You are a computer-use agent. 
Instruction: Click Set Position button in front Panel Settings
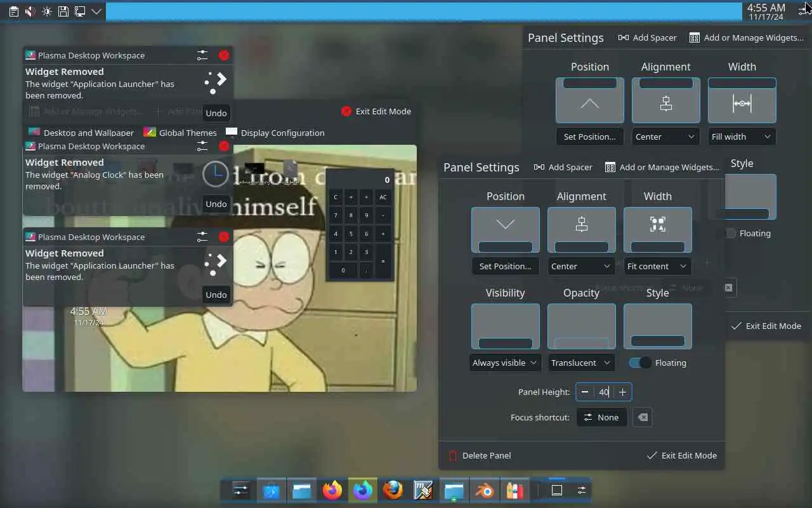coord(506,266)
